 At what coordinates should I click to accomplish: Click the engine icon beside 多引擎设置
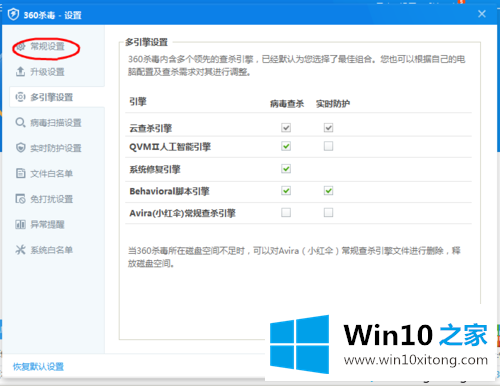click(x=20, y=97)
